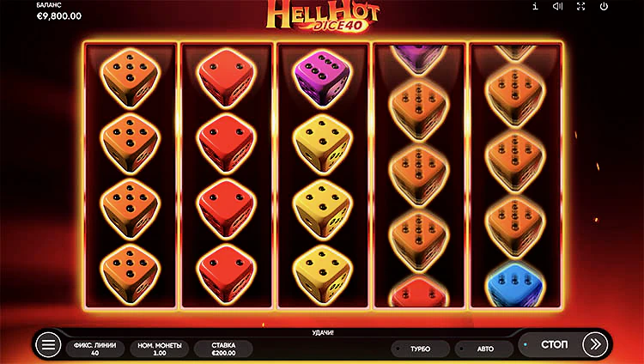The width and height of the screenshot is (644, 364).
Task: Click the purple six dice symbol
Action: click(322, 77)
